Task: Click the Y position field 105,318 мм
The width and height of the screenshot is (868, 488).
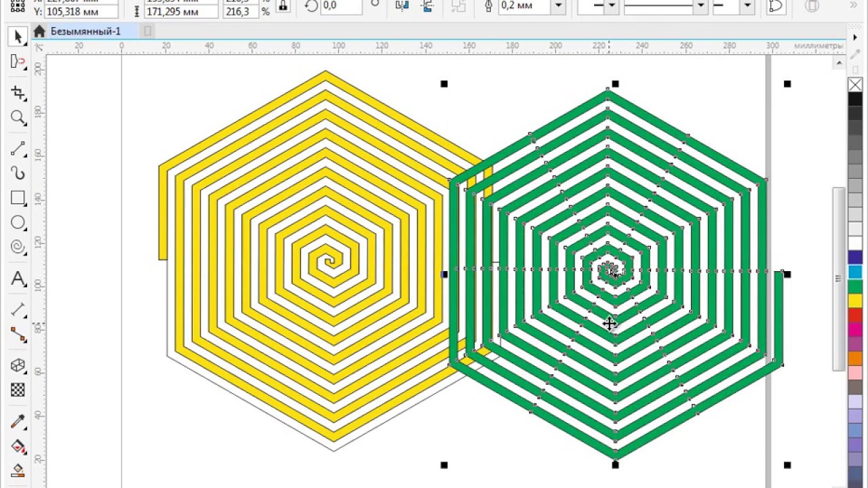Action: [x=81, y=12]
